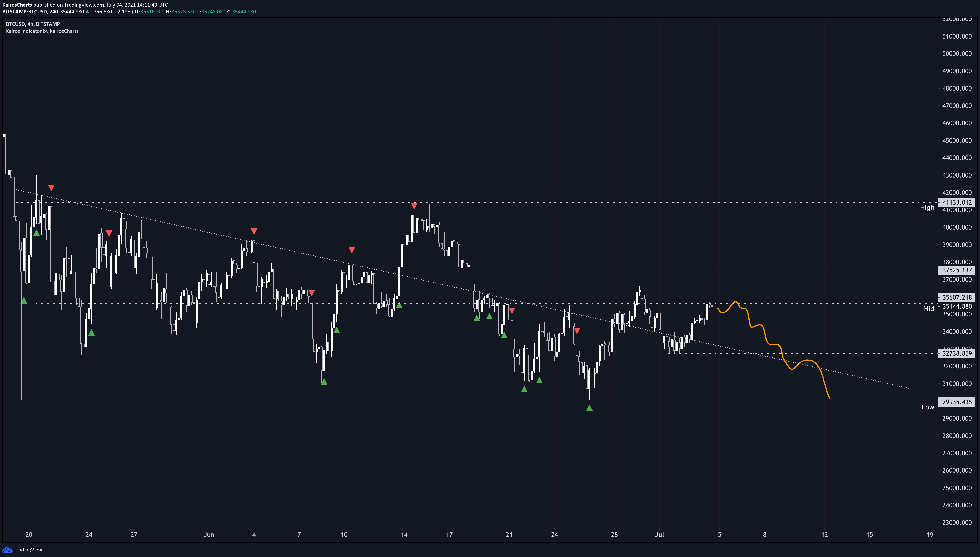Click the 41433.042 High price label
This screenshot has height=557, width=980.
956,202
